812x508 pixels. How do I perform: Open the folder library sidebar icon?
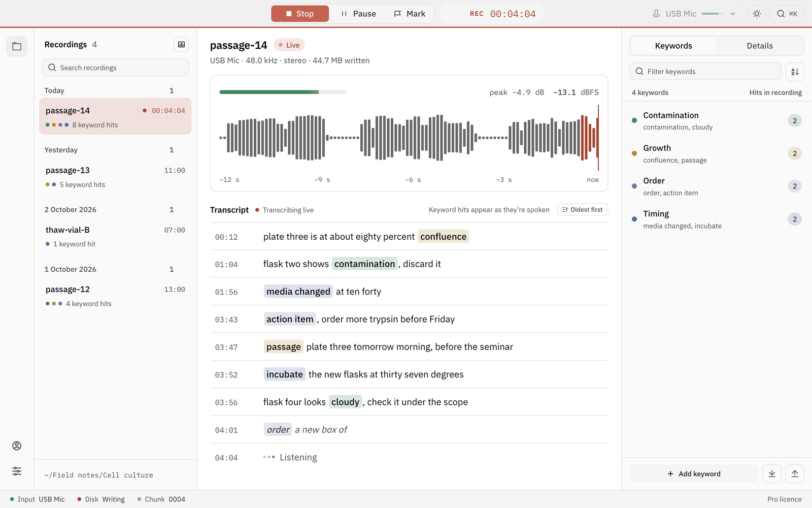(17, 47)
